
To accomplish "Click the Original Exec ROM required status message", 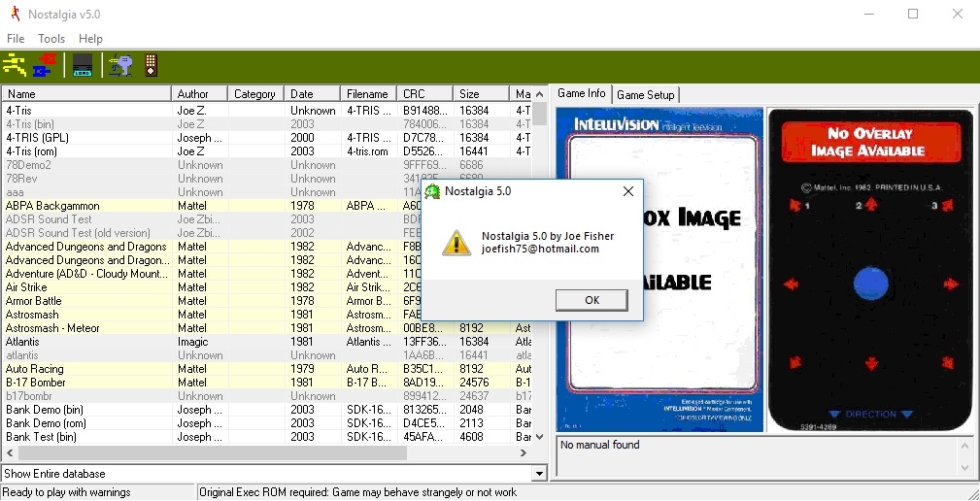I will (358, 492).
